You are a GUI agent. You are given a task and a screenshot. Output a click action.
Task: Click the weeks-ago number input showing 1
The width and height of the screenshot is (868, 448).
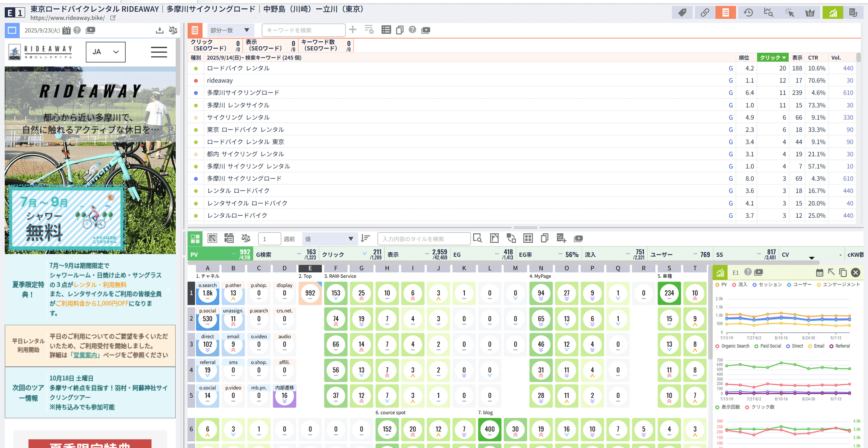pos(269,239)
